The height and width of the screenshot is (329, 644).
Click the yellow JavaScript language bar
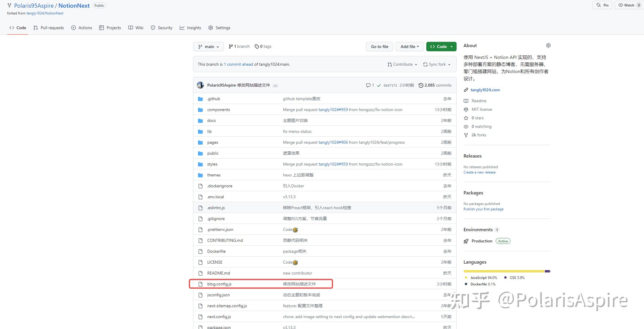click(504, 271)
